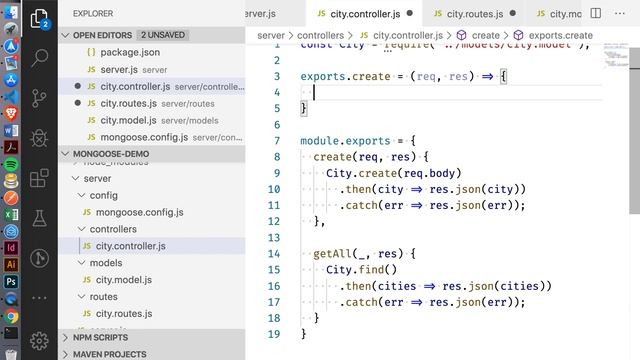Open Chrome from the dock
The width and height of the screenshot is (640, 360).
pos(11,316)
